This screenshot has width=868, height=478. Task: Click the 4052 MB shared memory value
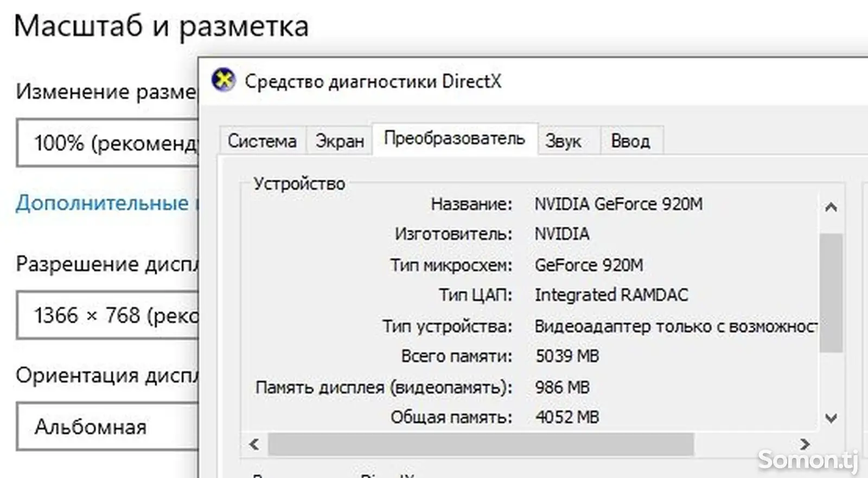coord(567,417)
